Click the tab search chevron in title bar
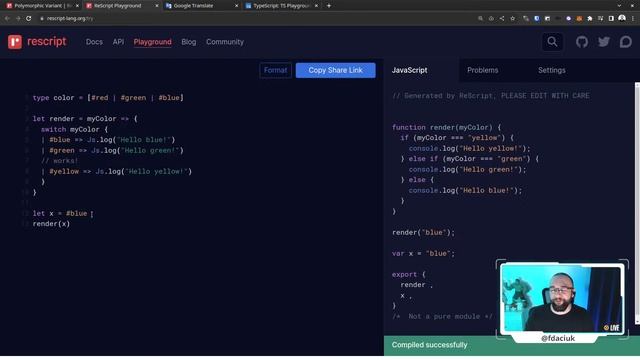This screenshot has height=360, width=640. click(619, 6)
